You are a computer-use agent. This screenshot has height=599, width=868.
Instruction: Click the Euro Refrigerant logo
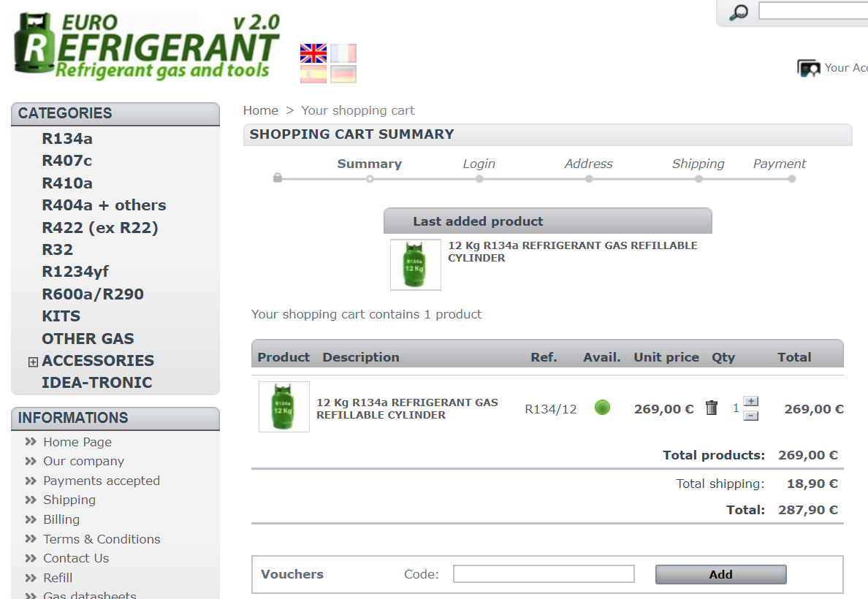146,46
